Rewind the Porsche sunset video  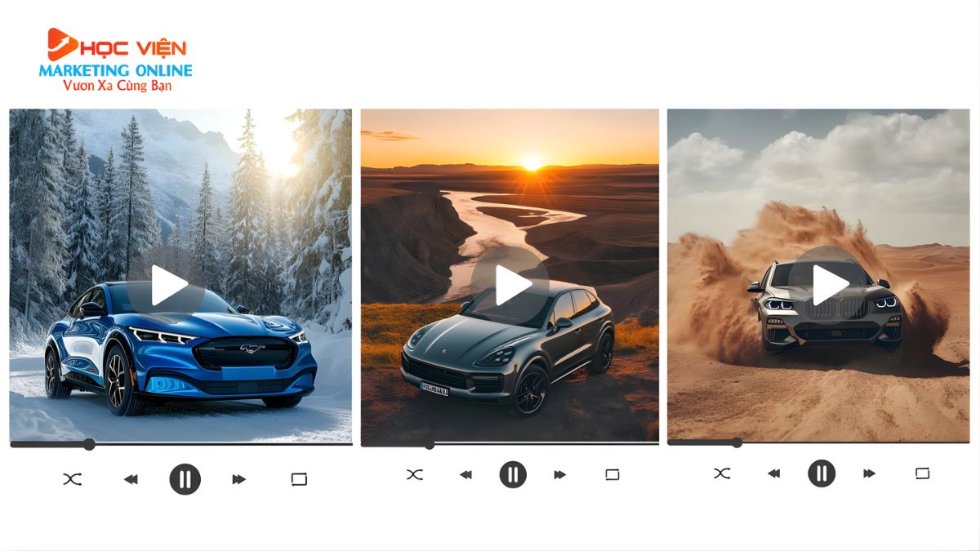point(465,474)
